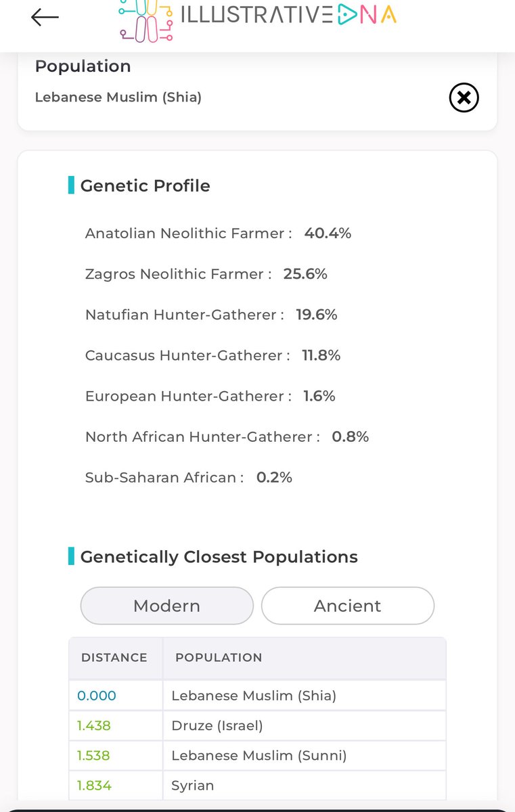This screenshot has height=812, width=515.
Task: Click the 0.000 distance value
Action: pos(97,696)
